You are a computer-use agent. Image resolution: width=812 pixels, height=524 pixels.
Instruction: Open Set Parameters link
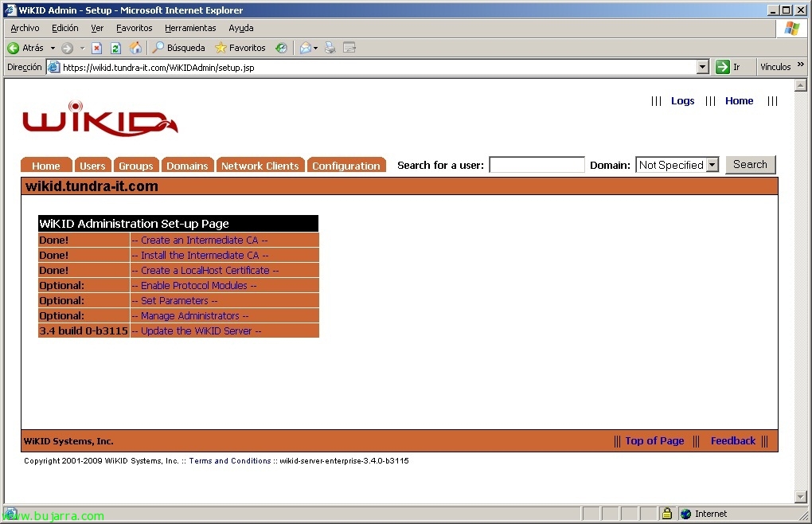tap(174, 300)
